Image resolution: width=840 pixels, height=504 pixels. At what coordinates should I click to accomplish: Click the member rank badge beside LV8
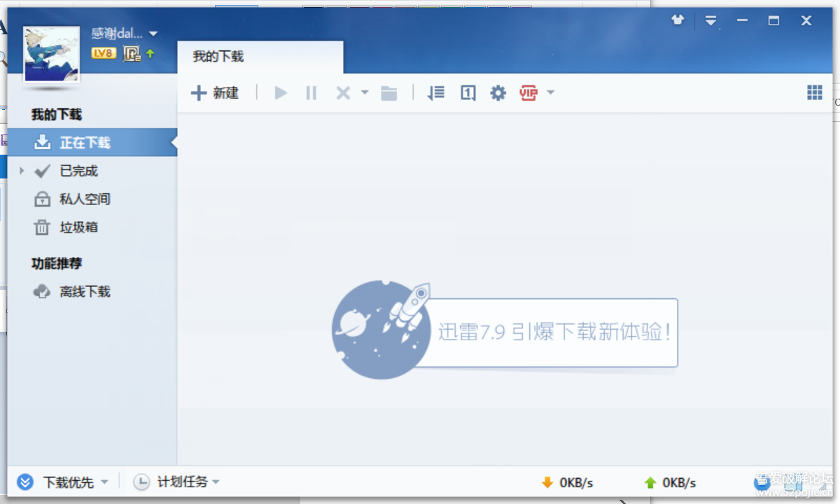(132, 53)
